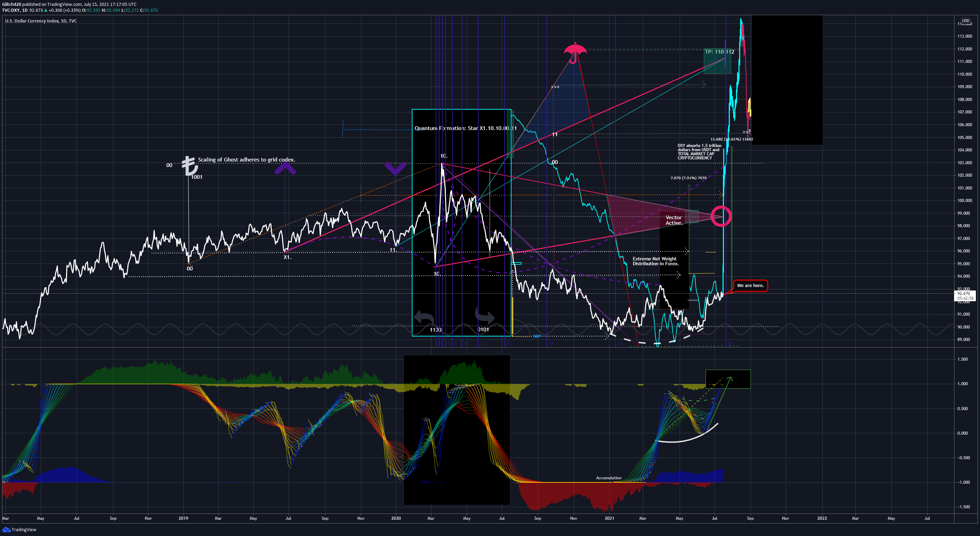Click the pink umbrella icon at the chart peak

click(575, 53)
